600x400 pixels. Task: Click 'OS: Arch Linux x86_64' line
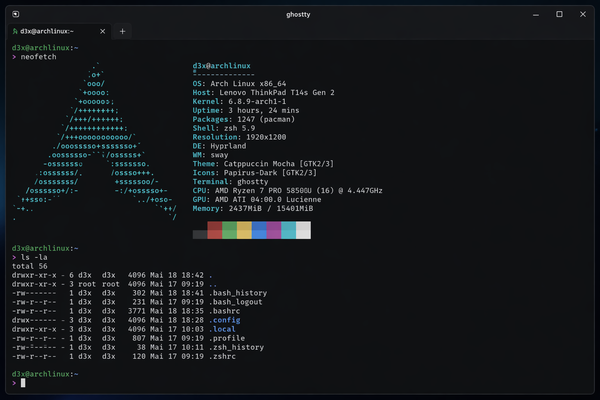coord(239,83)
